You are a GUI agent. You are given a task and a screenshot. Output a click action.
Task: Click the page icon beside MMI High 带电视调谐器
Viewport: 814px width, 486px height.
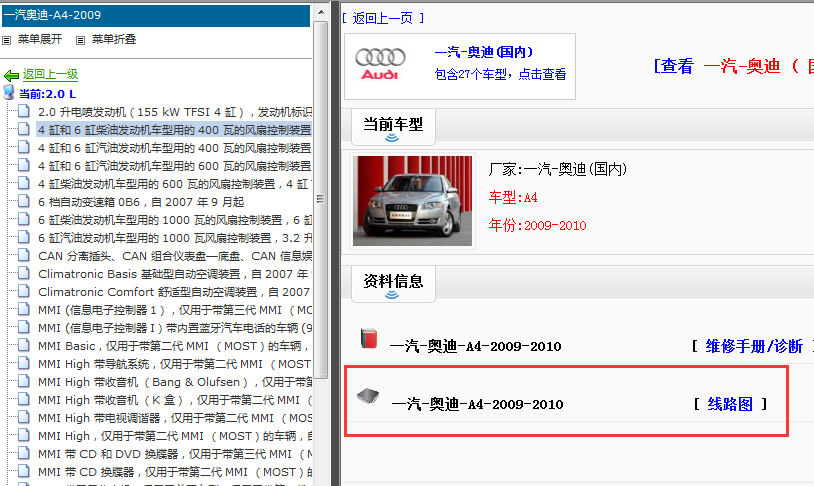point(24,417)
